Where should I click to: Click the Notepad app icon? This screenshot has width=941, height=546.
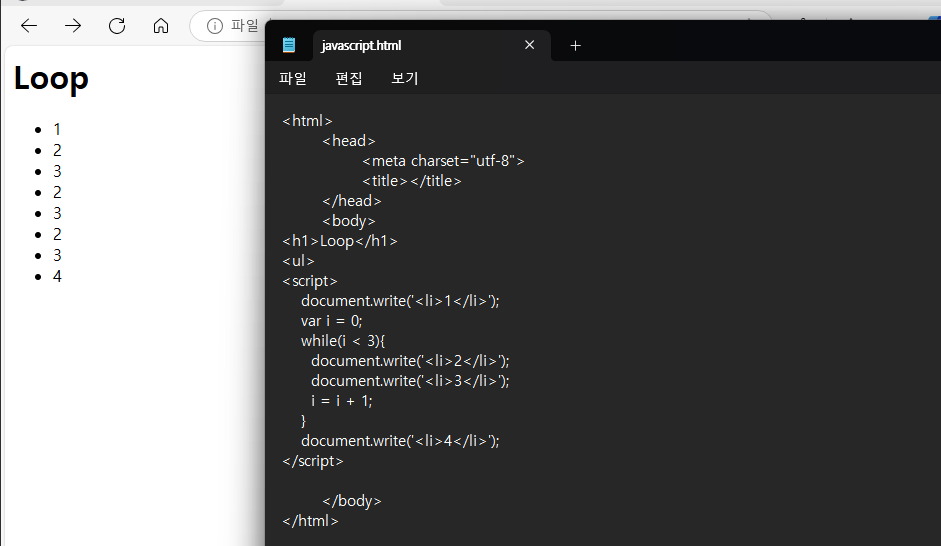pos(289,45)
